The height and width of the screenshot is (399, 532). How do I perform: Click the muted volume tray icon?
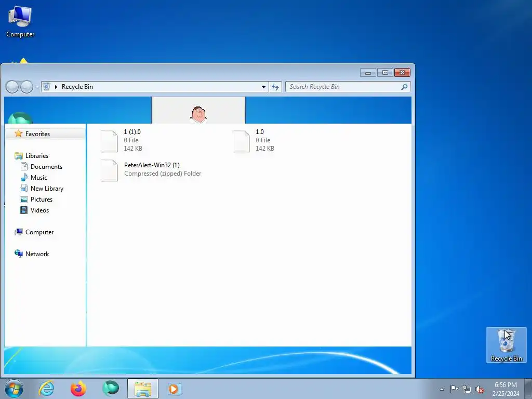(x=480, y=390)
